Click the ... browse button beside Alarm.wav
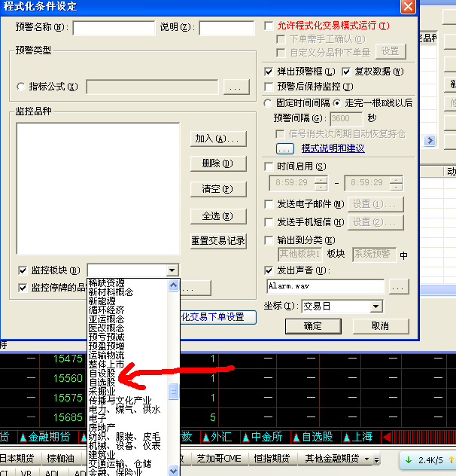The image size is (456, 476). [x=398, y=286]
